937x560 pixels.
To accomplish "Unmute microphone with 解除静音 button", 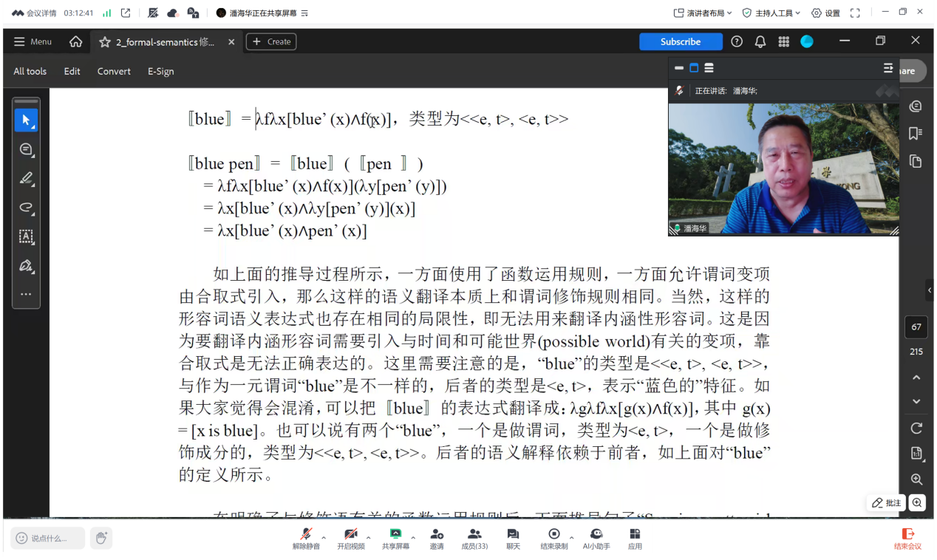I will pos(306,539).
